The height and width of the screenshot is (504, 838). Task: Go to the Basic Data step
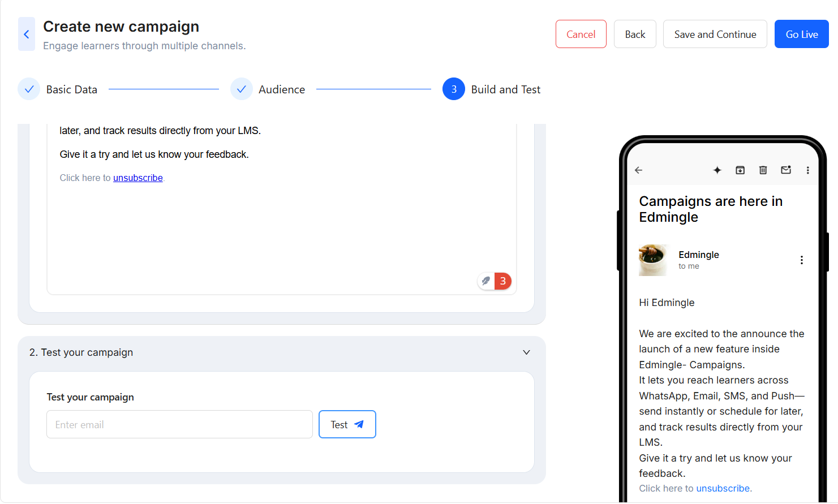pyautogui.click(x=72, y=89)
